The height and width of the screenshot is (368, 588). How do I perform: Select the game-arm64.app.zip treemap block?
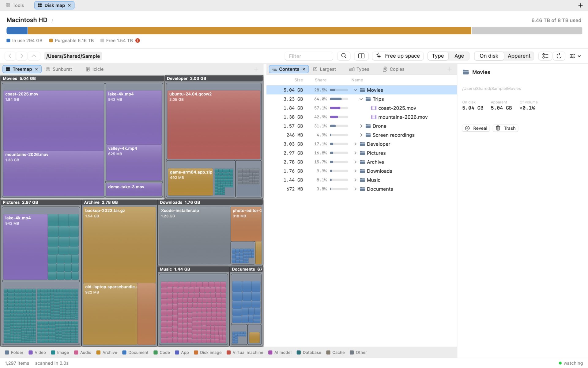190,182
